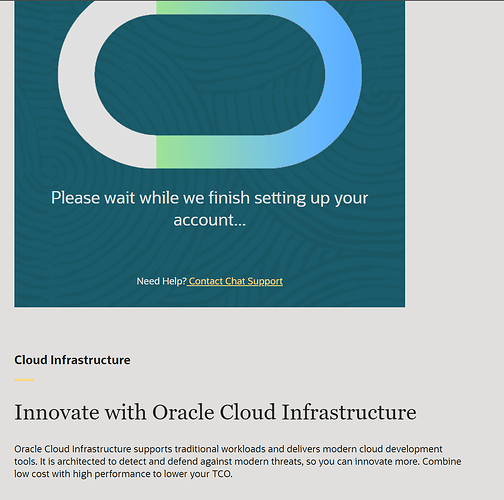Open the Contact Chat Support link
The width and height of the screenshot is (504, 500).
click(235, 281)
